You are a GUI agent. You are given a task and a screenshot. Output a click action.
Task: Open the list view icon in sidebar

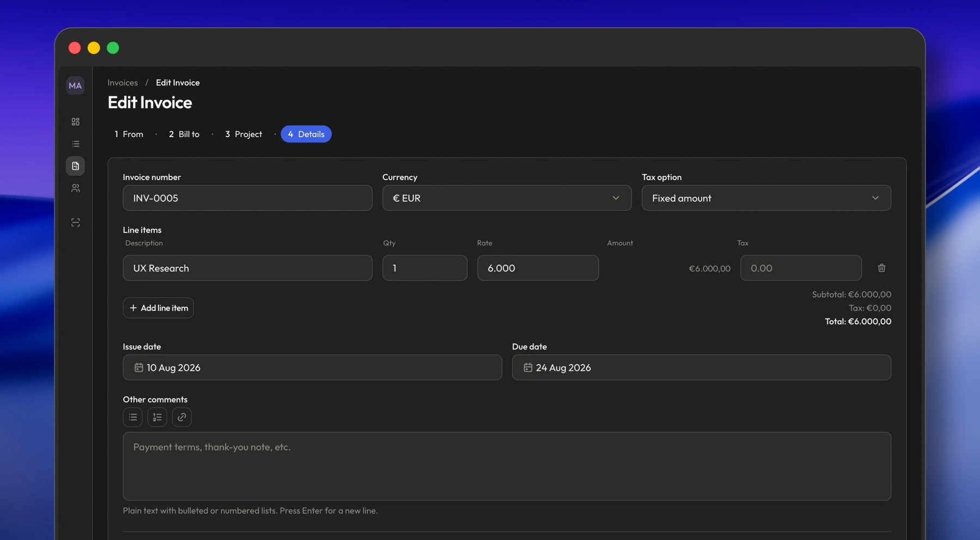coord(75,144)
